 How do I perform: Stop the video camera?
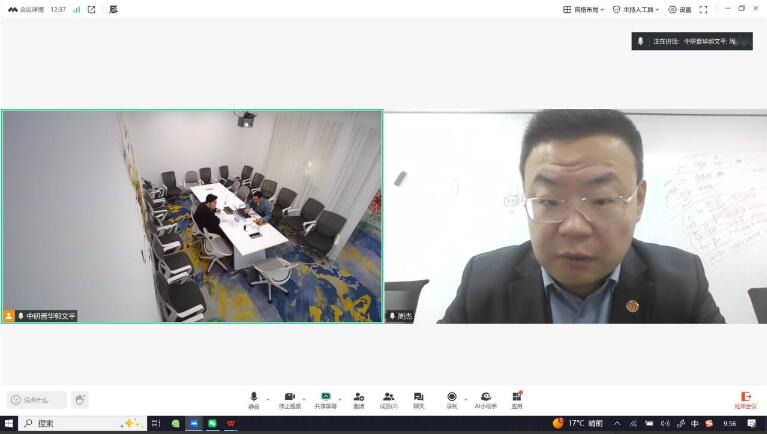[289, 399]
